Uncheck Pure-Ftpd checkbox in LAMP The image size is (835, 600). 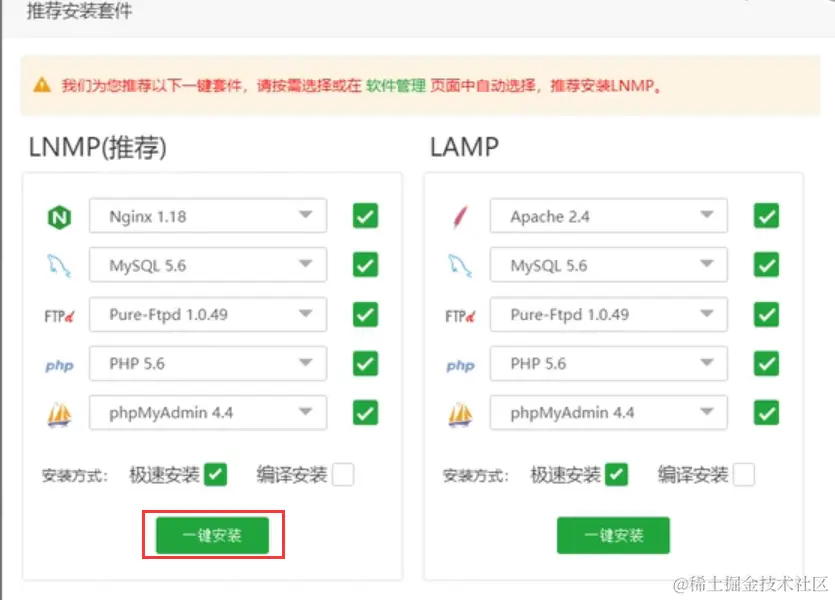tap(766, 314)
